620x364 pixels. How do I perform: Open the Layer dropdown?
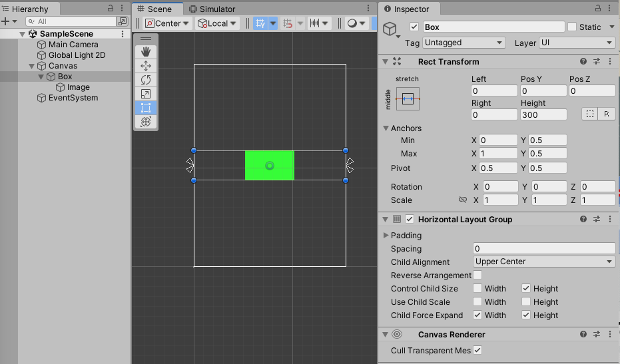577,43
